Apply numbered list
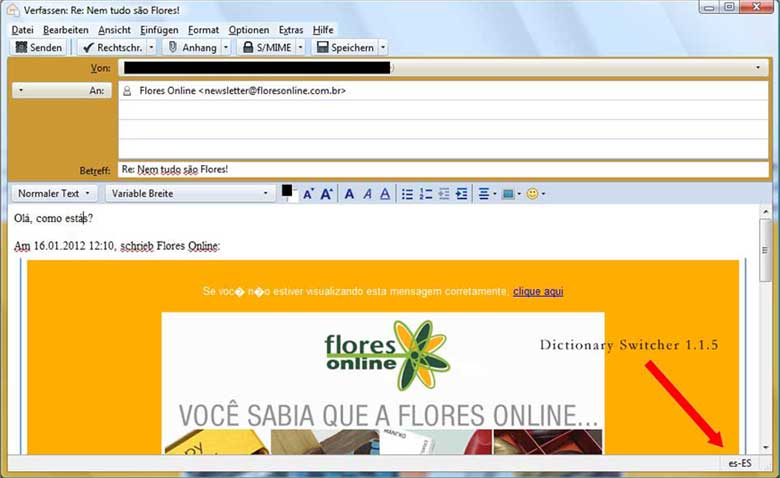The height and width of the screenshot is (478, 780). click(426, 194)
